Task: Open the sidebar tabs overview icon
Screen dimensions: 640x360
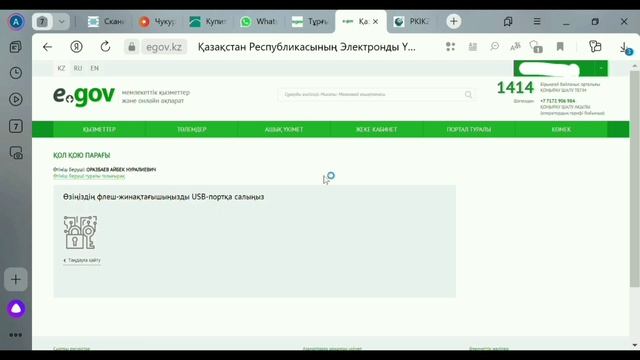Action: pyautogui.click(x=16, y=47)
